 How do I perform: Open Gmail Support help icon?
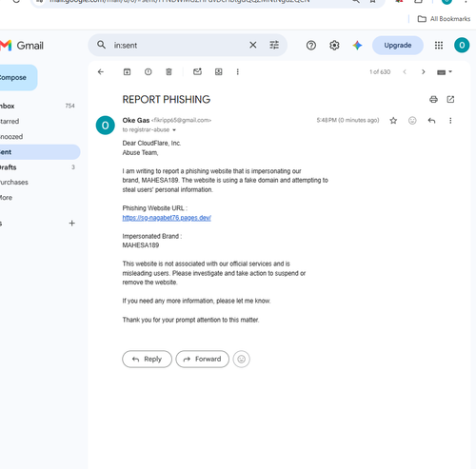point(311,46)
